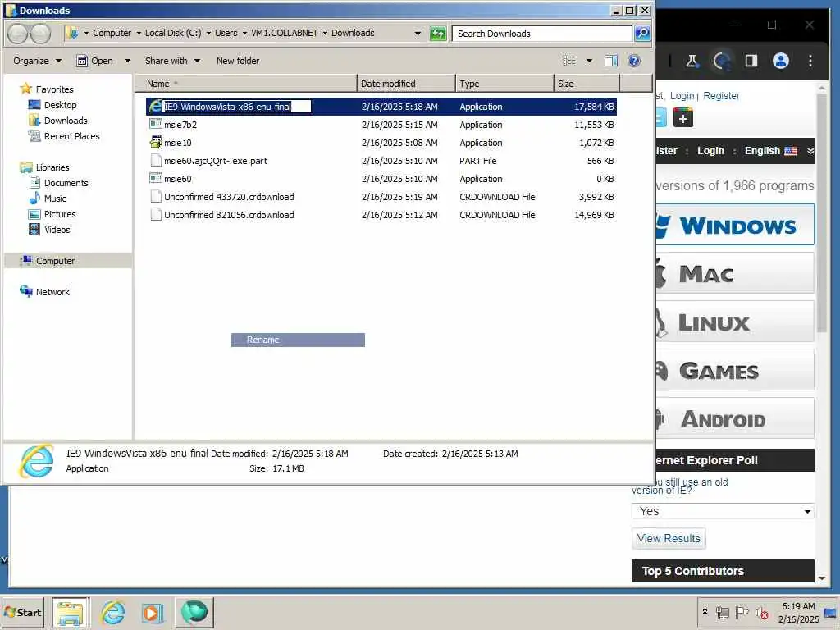840x630 pixels.
Task: Click View Results poll button
Action: coord(669,538)
